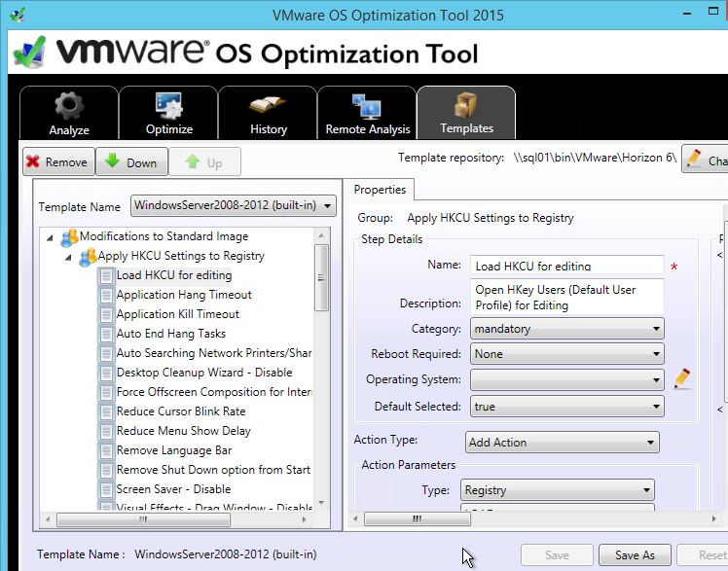Image resolution: width=728 pixels, height=571 pixels.
Task: Click the tree scrollbar down arrow
Action: (x=321, y=503)
